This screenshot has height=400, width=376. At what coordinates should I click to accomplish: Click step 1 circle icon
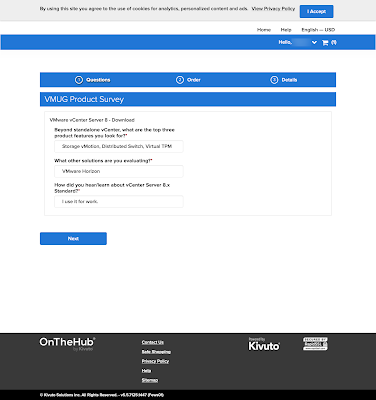[79, 80]
